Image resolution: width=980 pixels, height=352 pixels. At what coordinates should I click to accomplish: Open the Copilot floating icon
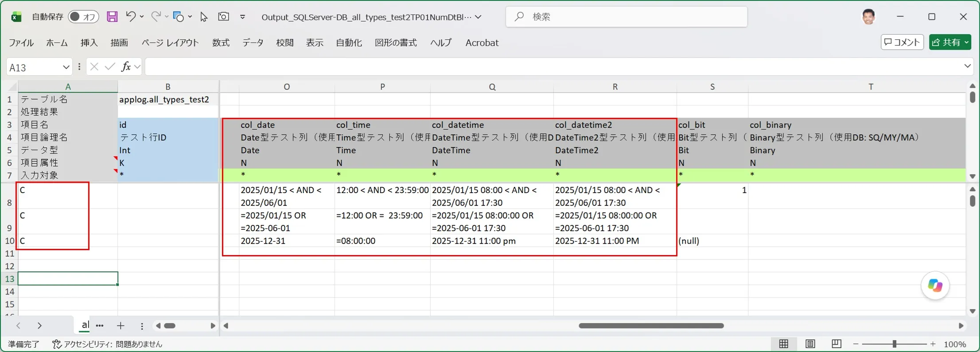pyautogui.click(x=935, y=286)
